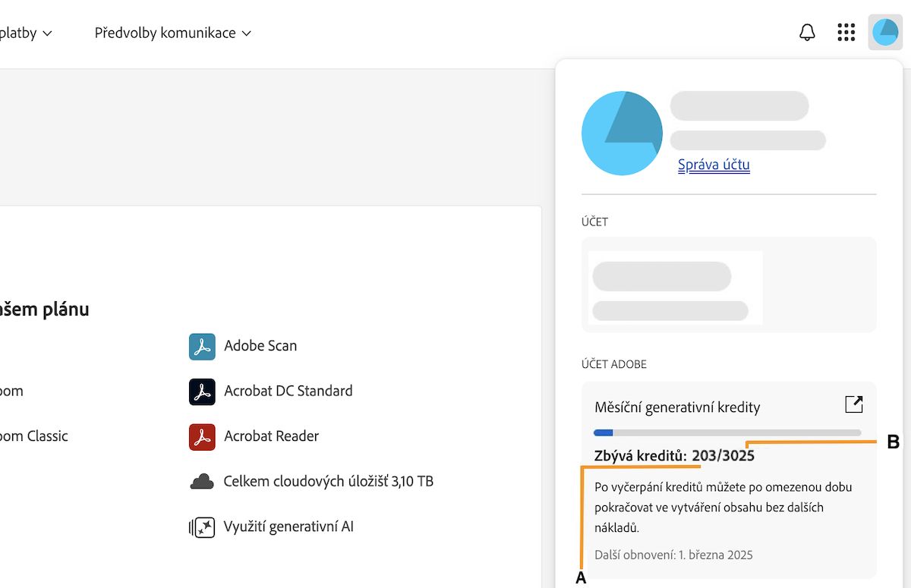Expand the Předvolby komunikace menu
This screenshot has height=588, width=911.
(x=172, y=33)
